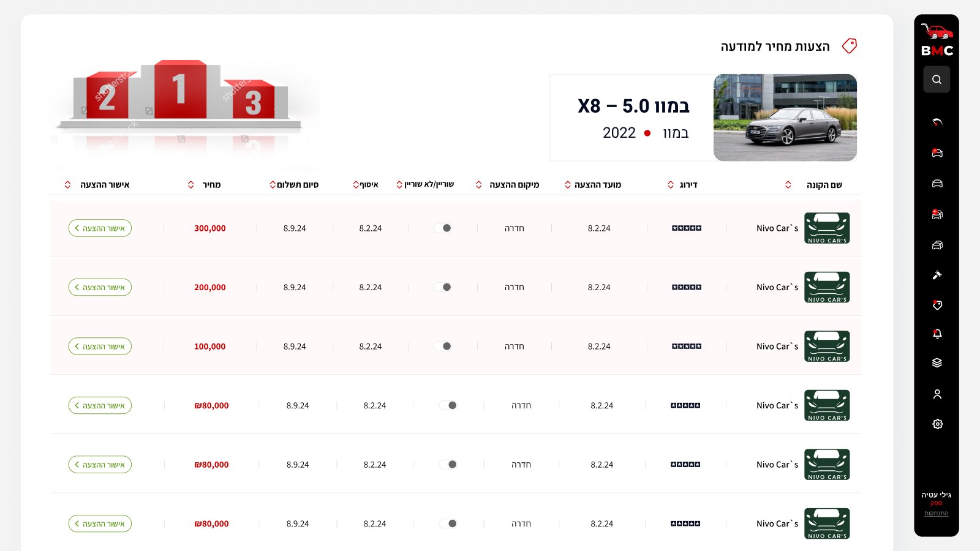980x551 pixels.
Task: Toggle the reserved switch in the 200,000 row
Action: tap(443, 287)
